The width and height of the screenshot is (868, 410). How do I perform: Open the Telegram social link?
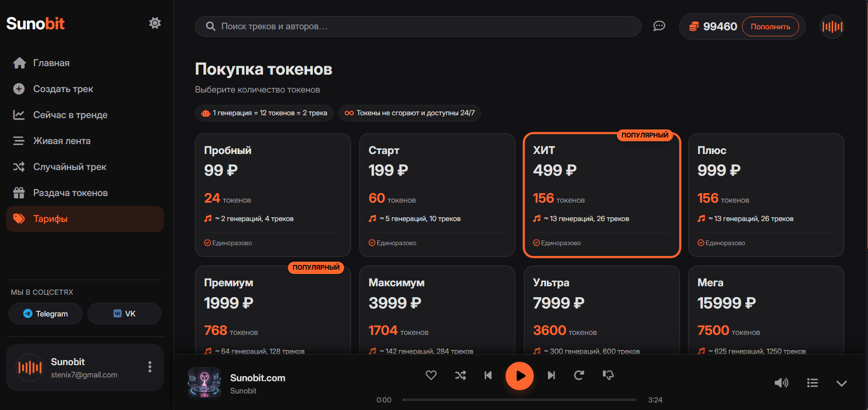(46, 314)
